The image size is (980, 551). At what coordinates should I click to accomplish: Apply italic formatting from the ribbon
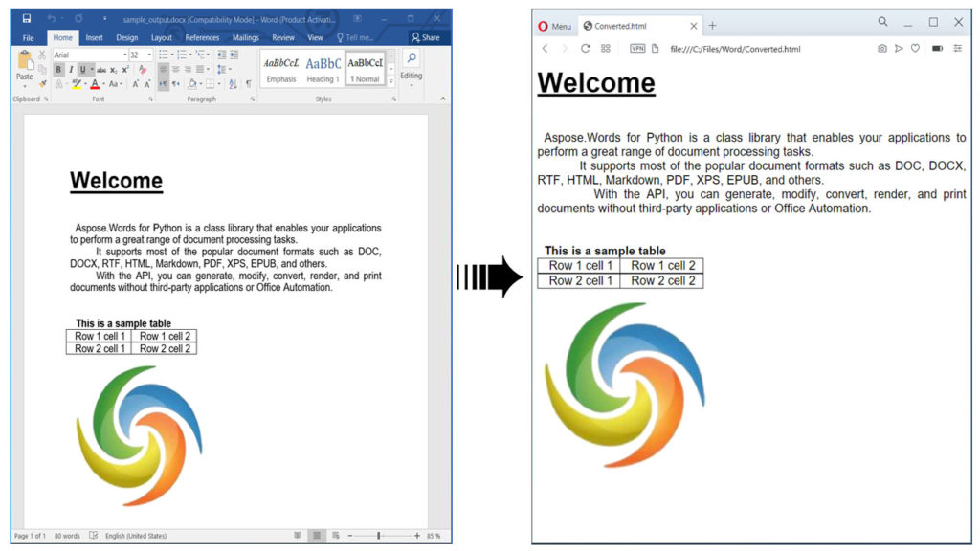point(71,69)
